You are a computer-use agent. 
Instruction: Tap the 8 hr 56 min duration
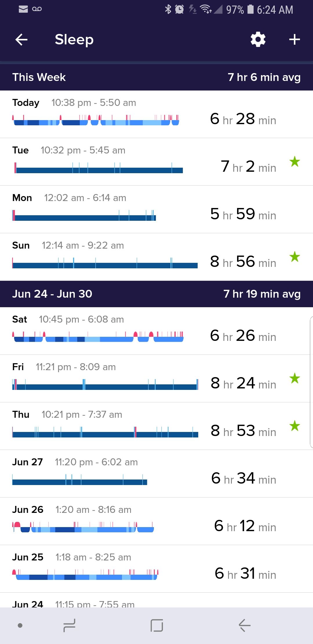point(243,262)
